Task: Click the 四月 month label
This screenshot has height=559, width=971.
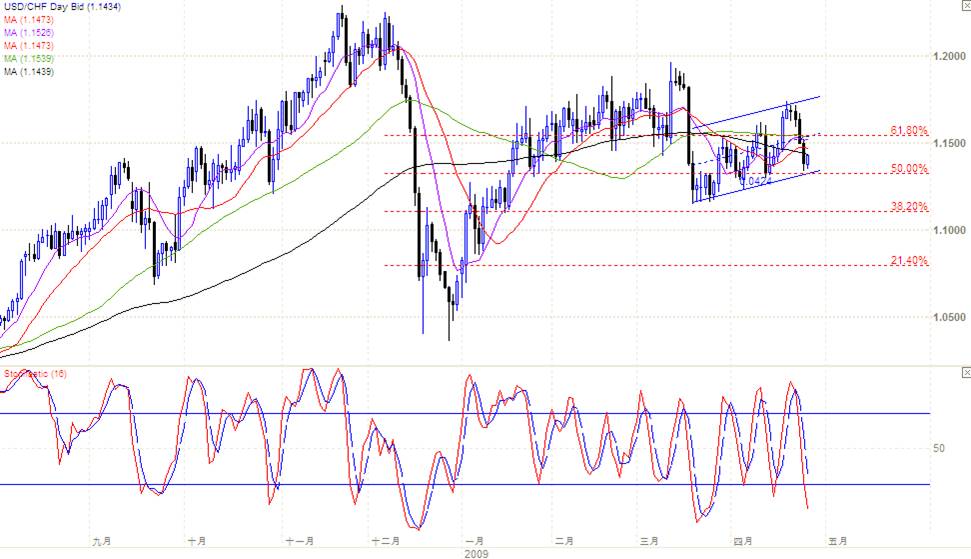Action: [742, 541]
